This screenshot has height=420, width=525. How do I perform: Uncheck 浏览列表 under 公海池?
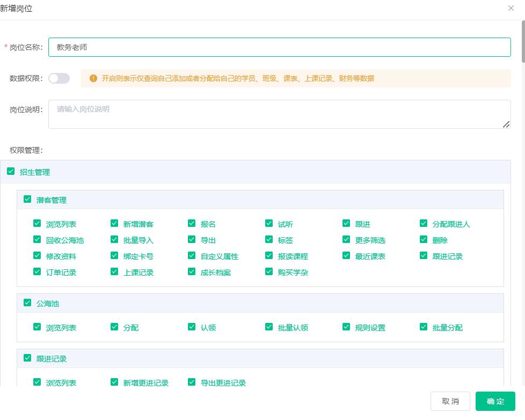tap(37, 327)
